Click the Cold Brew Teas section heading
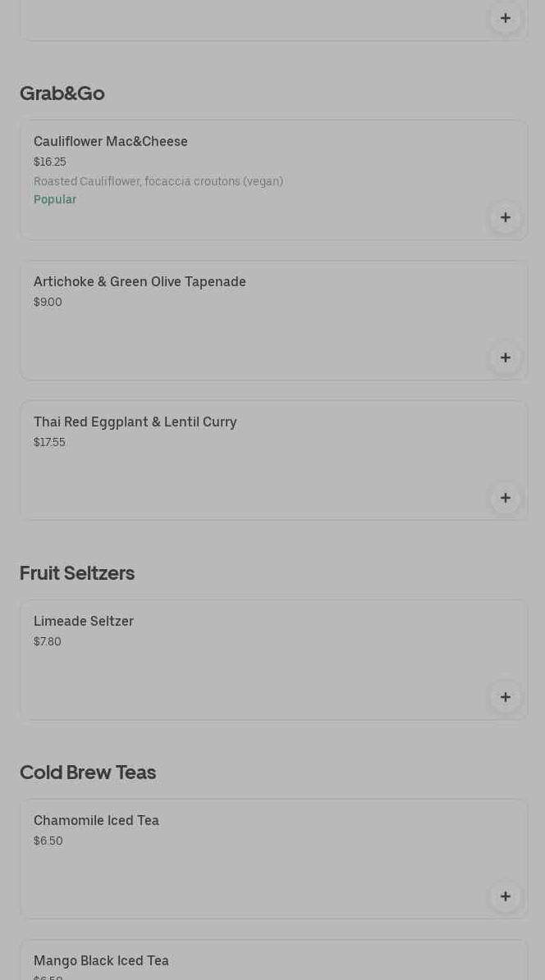Viewport: 545px width, 980px height. point(88,773)
